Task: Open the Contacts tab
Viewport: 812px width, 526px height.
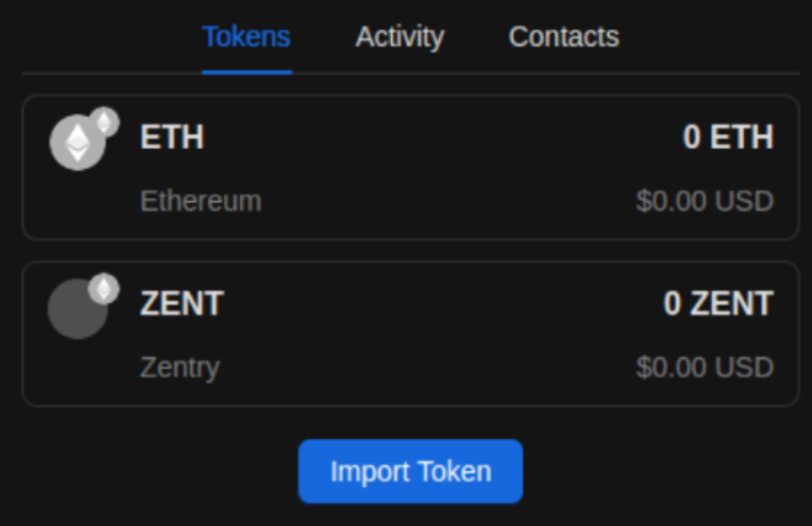Action: pos(564,37)
